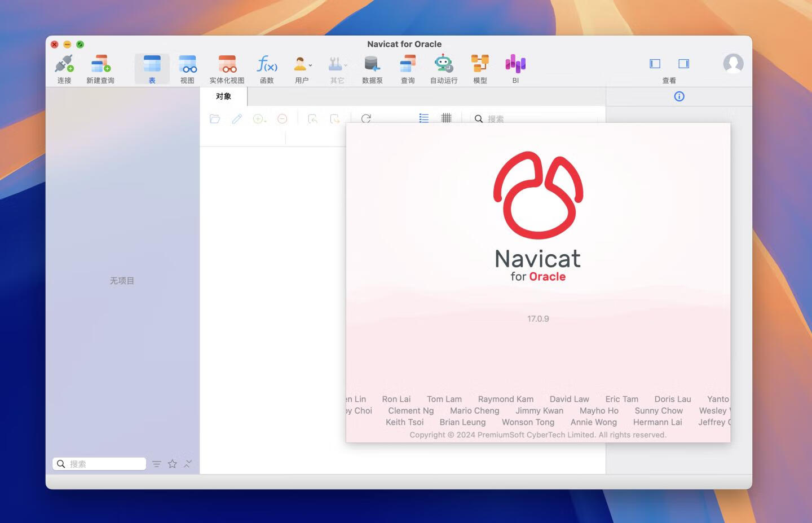Viewport: 812px width, 523px height.
Task: Click the import wizard icon
Action: [312, 118]
